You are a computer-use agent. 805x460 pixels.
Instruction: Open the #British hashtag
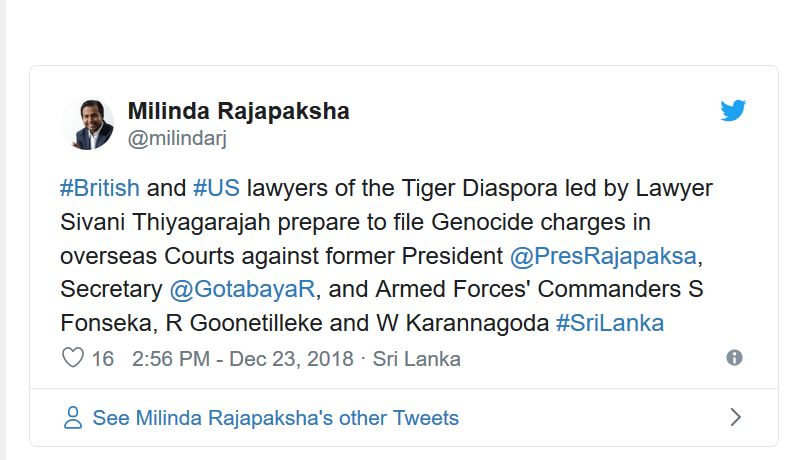click(x=100, y=189)
